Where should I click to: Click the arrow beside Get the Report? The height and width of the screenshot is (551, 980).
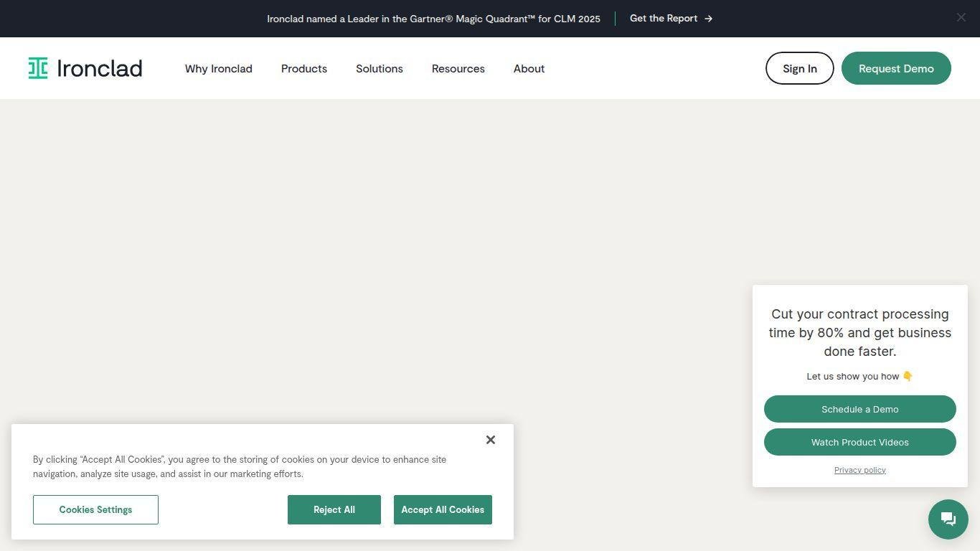point(709,19)
